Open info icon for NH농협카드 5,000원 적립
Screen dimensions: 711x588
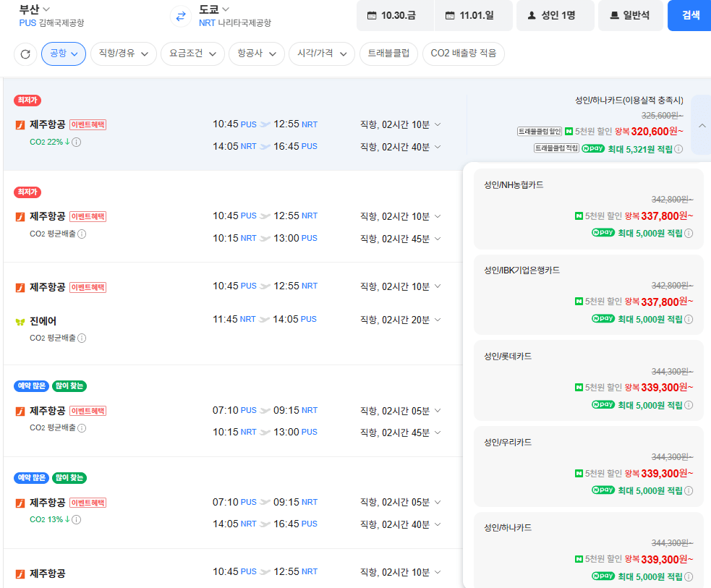pyautogui.click(x=689, y=234)
